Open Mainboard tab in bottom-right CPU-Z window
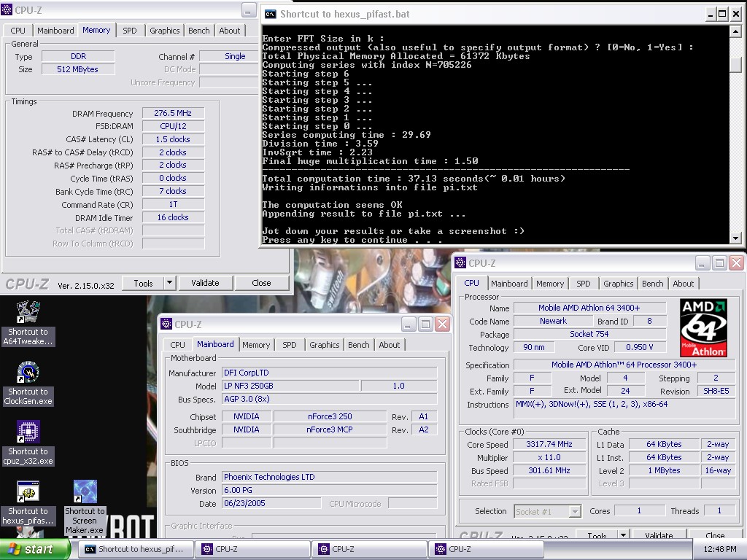 (509, 284)
